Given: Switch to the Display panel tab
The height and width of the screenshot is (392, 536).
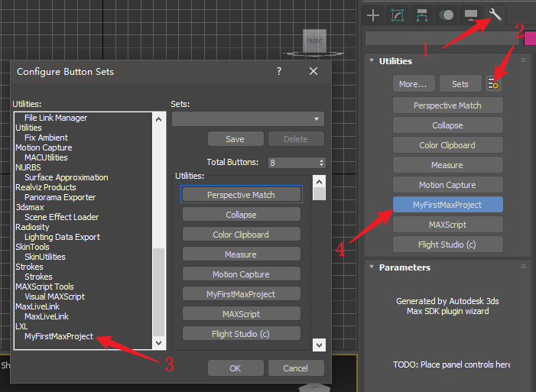Looking at the screenshot, I should (x=471, y=15).
